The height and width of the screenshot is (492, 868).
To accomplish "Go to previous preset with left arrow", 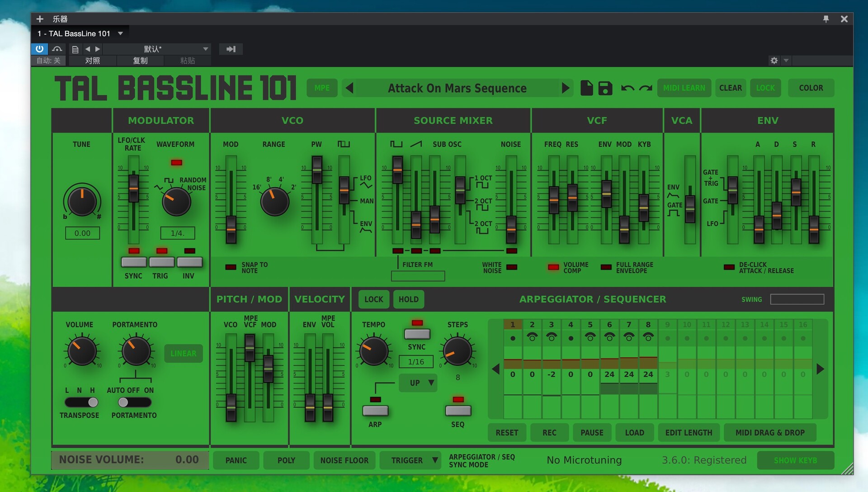I will [x=349, y=88].
